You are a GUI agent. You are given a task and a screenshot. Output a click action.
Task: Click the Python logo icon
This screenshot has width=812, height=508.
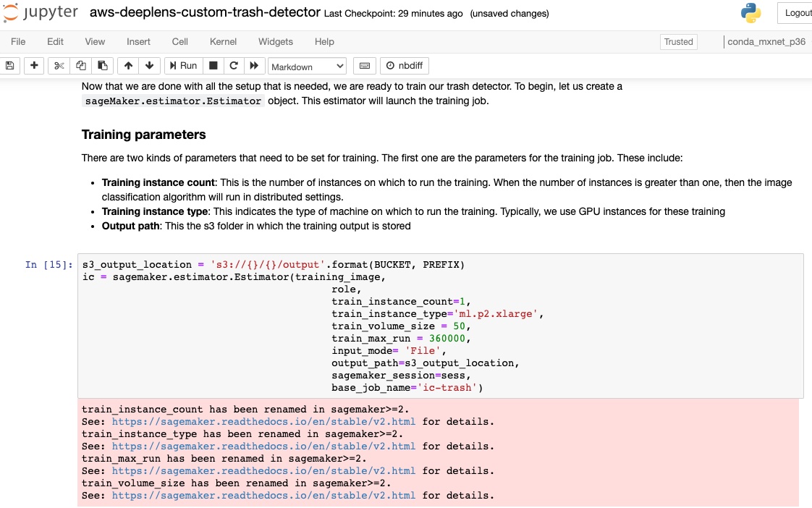click(750, 13)
